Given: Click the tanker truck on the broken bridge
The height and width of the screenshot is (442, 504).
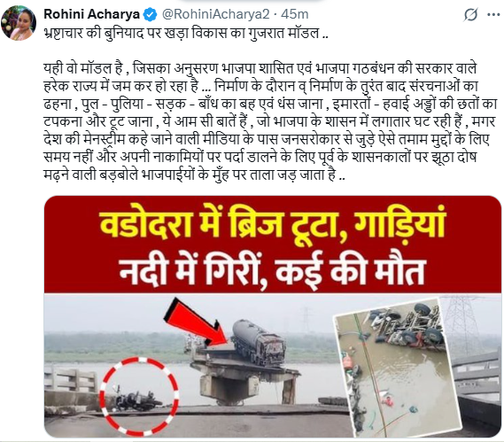Looking at the screenshot, I should pyautogui.click(x=258, y=344).
